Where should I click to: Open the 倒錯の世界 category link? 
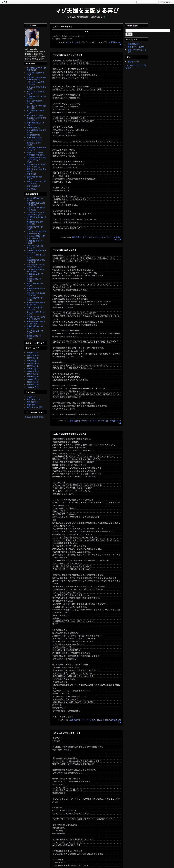point(32,405)
